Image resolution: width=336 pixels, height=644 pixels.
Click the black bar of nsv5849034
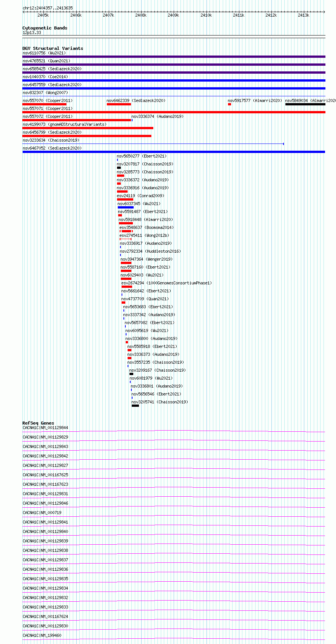click(305, 104)
